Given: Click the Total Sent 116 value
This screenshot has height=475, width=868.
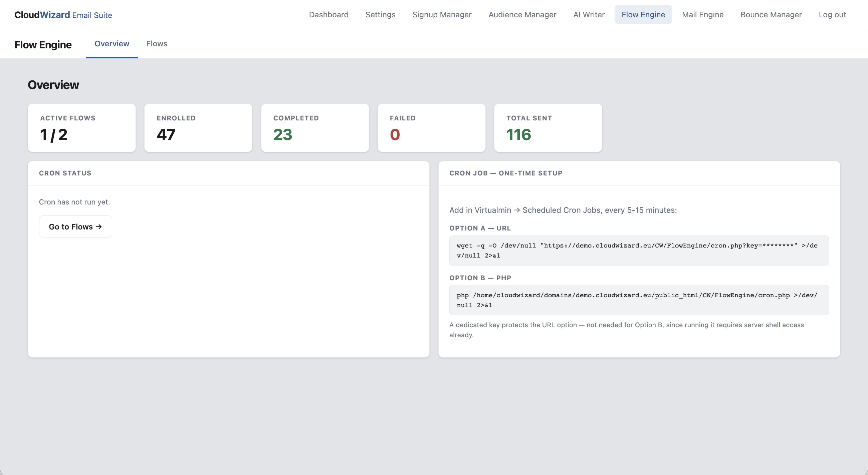Looking at the screenshot, I should (x=518, y=135).
